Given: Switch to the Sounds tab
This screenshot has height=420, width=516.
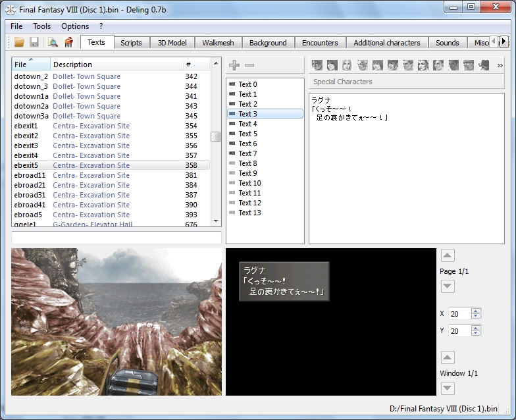Looking at the screenshot, I should pyautogui.click(x=448, y=43).
